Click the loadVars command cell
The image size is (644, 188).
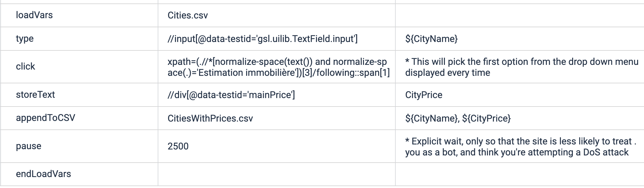(34, 15)
